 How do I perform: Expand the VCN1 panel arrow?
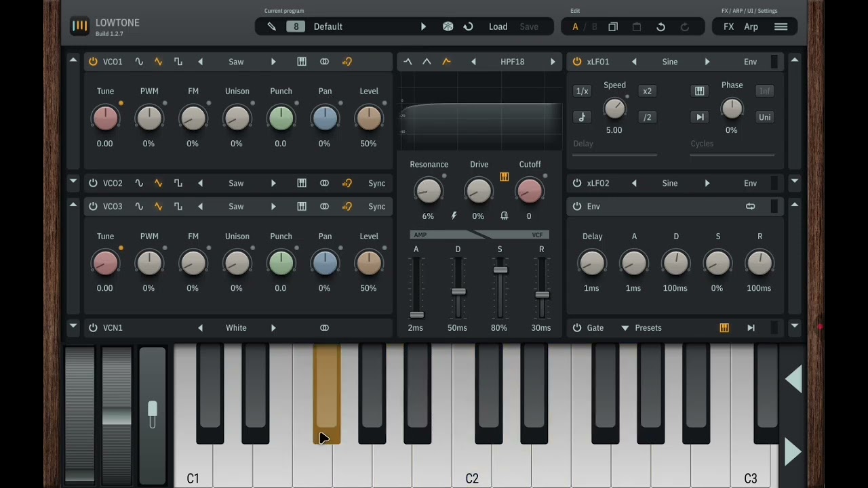click(x=73, y=326)
